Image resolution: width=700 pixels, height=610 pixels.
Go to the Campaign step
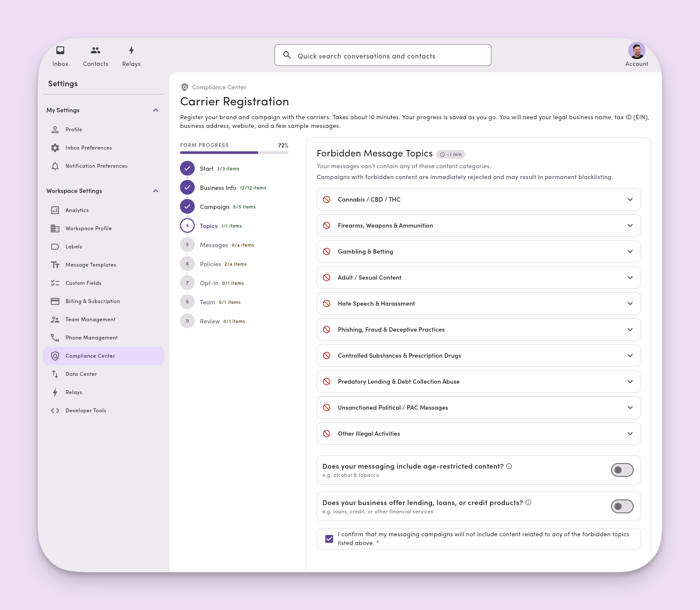(x=218, y=207)
